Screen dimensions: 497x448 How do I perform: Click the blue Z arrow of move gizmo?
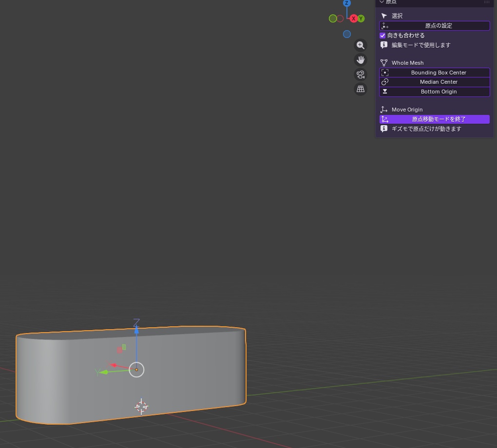pyautogui.click(x=136, y=330)
